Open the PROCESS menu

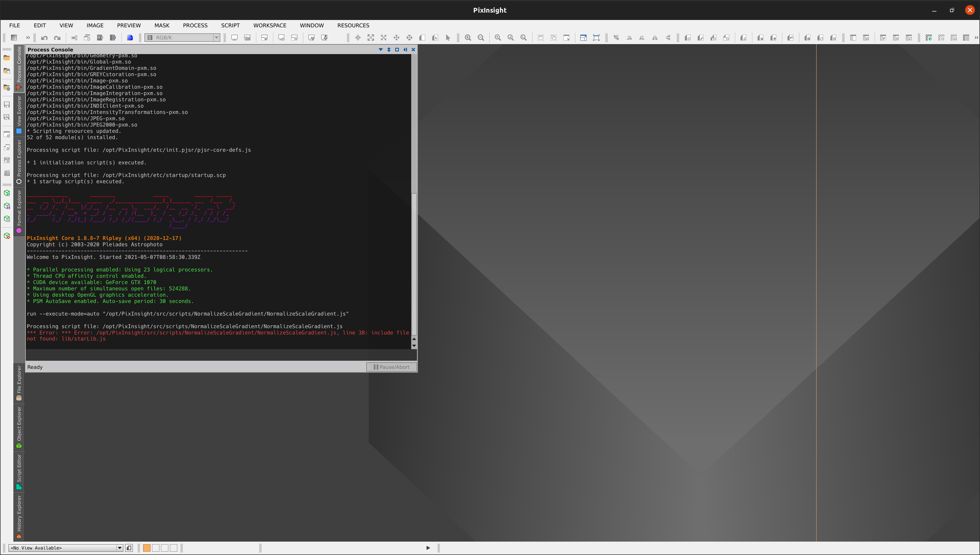coord(195,25)
